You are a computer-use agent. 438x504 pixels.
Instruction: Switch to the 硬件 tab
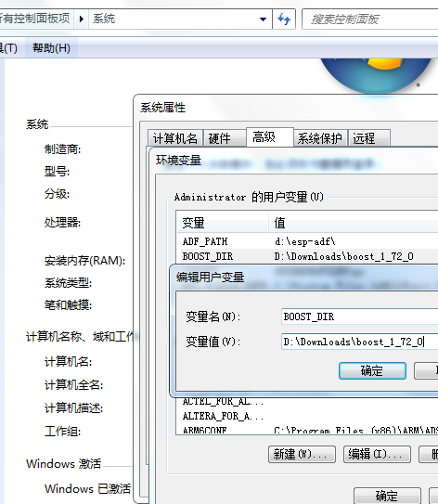(x=220, y=138)
